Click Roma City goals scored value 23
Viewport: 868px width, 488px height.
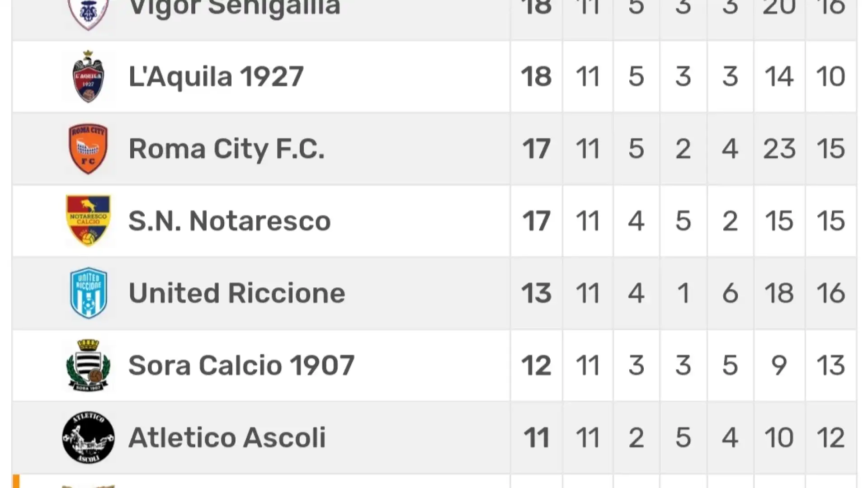[x=779, y=149]
